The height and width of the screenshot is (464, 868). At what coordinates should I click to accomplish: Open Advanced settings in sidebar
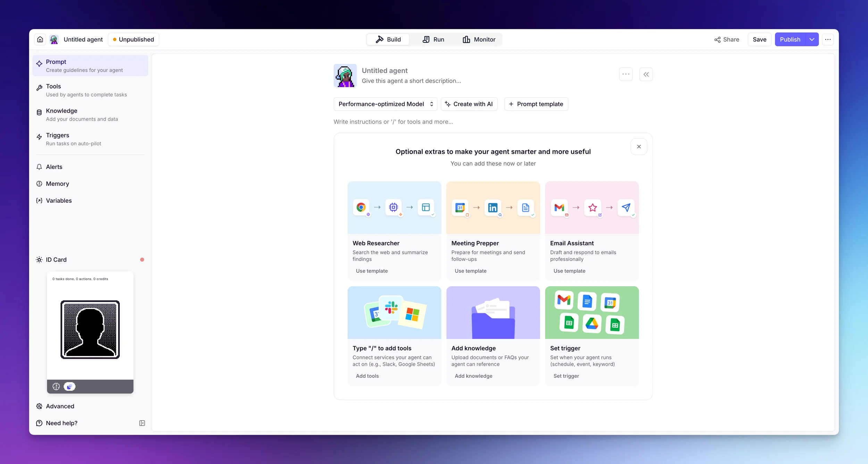pyautogui.click(x=90, y=406)
